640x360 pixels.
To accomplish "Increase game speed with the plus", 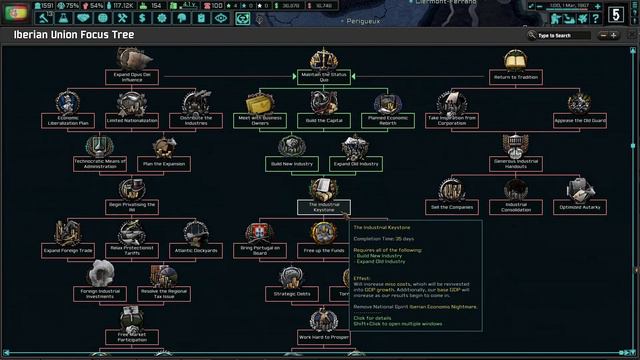I will click(x=598, y=6).
